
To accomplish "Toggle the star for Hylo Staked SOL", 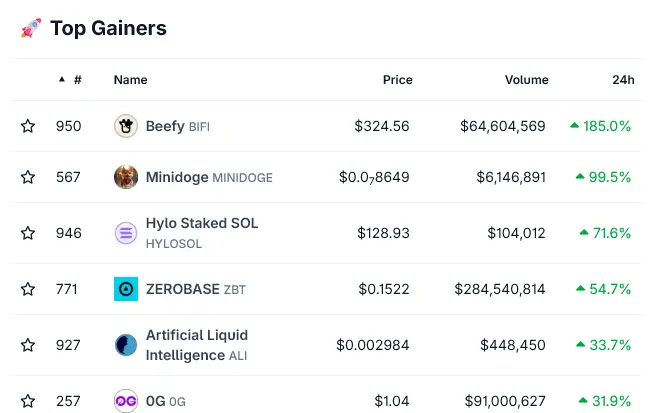I will coord(28,233).
